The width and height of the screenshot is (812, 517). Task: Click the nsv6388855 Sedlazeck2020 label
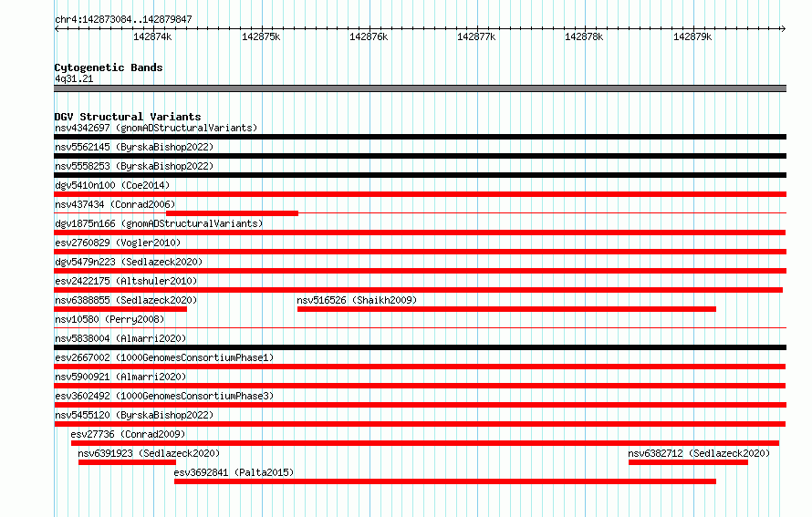pyautogui.click(x=126, y=300)
